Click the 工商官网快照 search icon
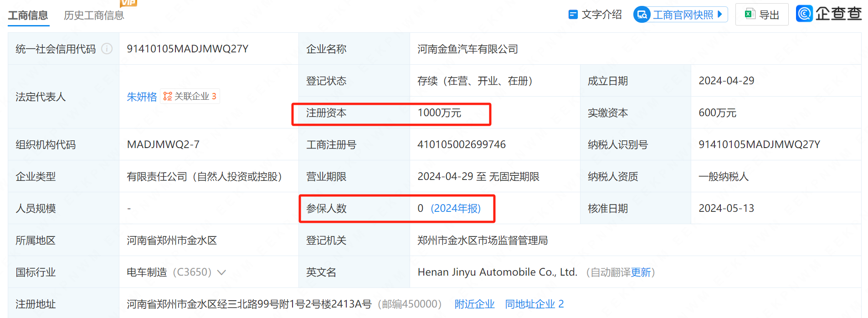 (642, 15)
